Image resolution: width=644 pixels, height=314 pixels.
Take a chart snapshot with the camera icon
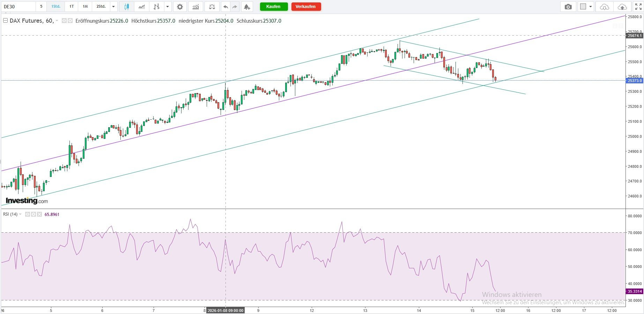[568, 7]
